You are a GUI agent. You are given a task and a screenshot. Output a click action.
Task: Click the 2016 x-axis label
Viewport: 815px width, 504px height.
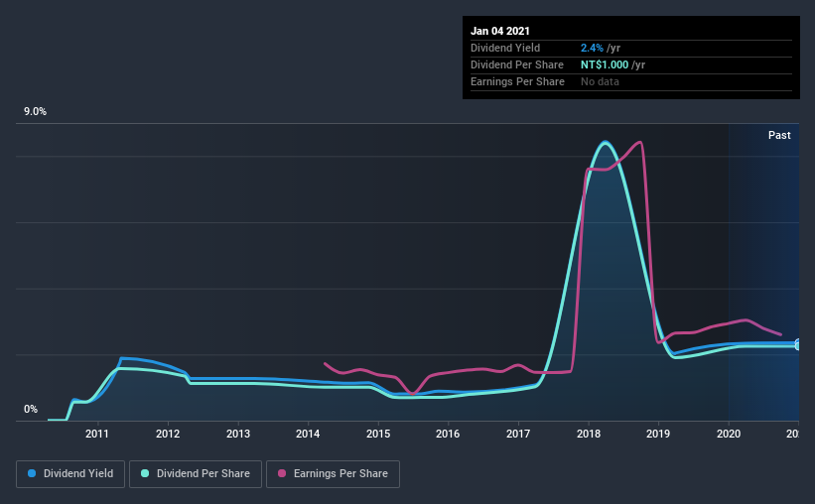(448, 434)
